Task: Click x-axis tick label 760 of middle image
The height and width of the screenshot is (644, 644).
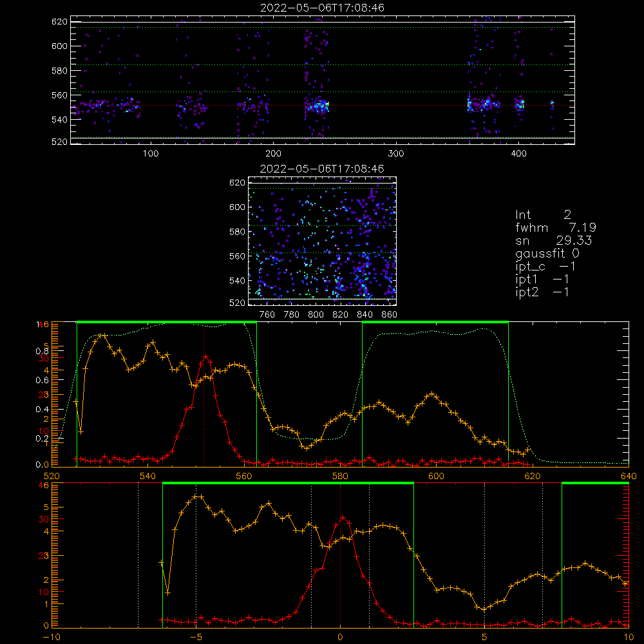Action: (267, 315)
